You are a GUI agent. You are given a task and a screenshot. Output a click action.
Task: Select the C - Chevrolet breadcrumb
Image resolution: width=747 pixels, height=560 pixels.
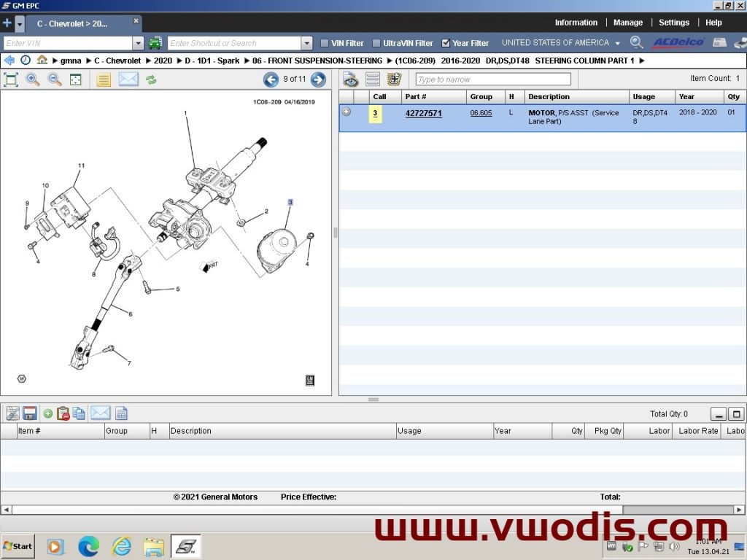[117, 61]
